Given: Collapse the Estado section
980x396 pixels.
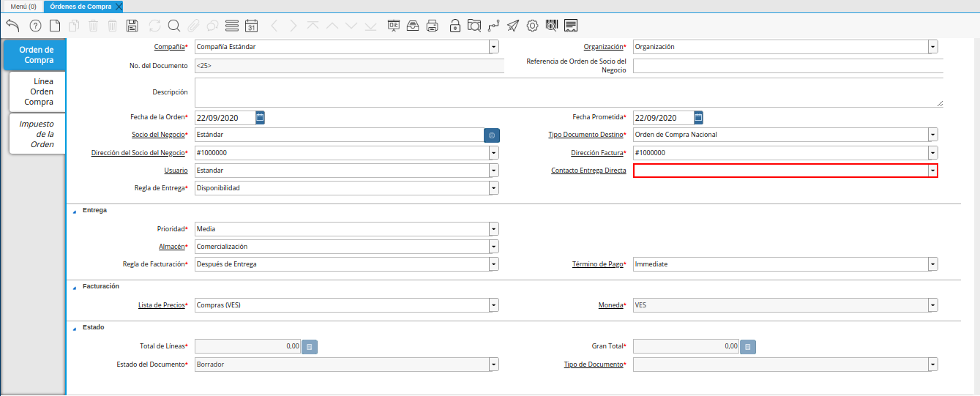Looking at the screenshot, I should (x=74, y=328).
